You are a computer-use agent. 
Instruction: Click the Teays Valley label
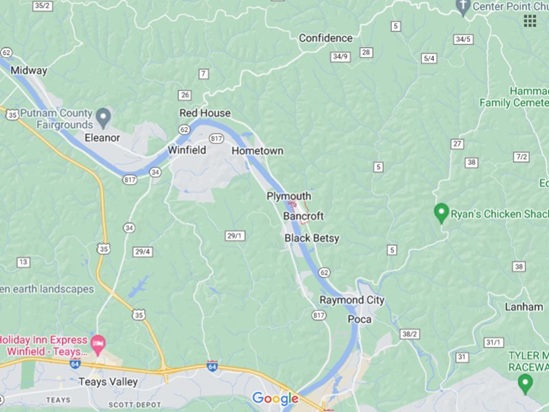tap(108, 382)
